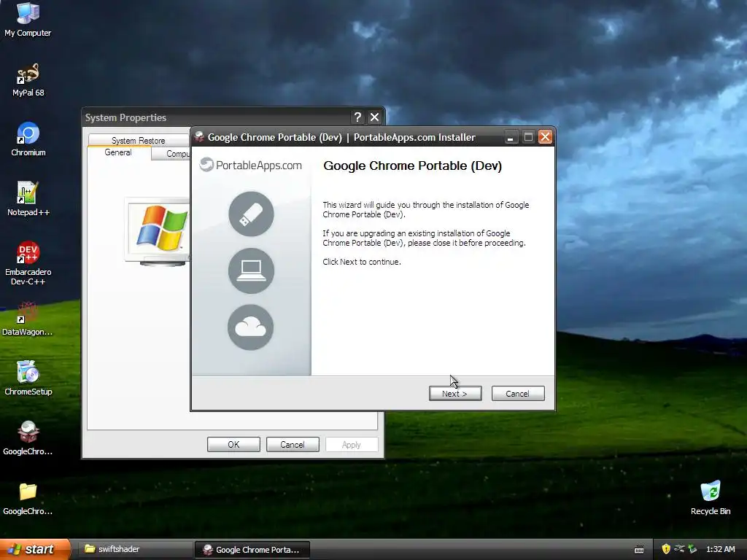Click the Google Chrome Portable (Dev) heading

pos(413,166)
